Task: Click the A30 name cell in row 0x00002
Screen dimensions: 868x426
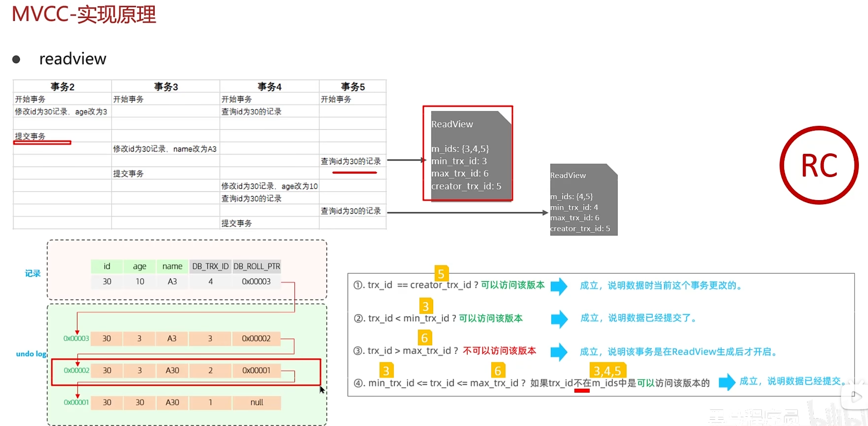Action: pos(172,370)
